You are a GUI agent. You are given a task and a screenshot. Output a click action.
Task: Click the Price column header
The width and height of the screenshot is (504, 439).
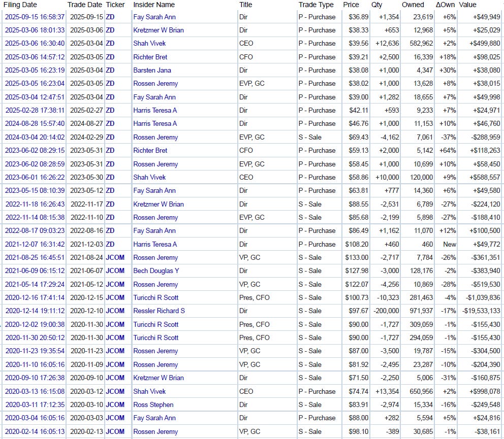tap(351, 5)
